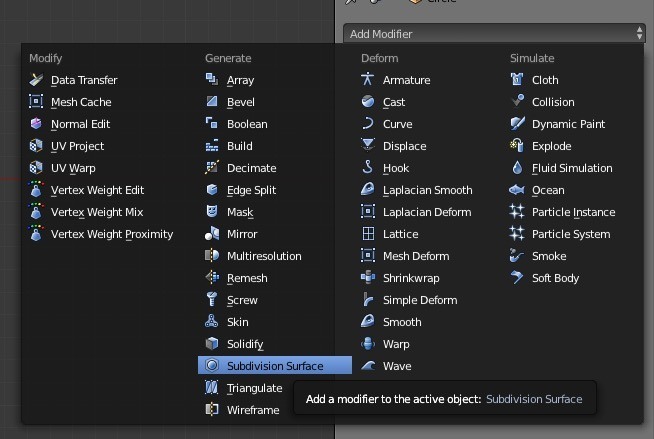Choose Subdivision Surface from the menu

coord(275,365)
